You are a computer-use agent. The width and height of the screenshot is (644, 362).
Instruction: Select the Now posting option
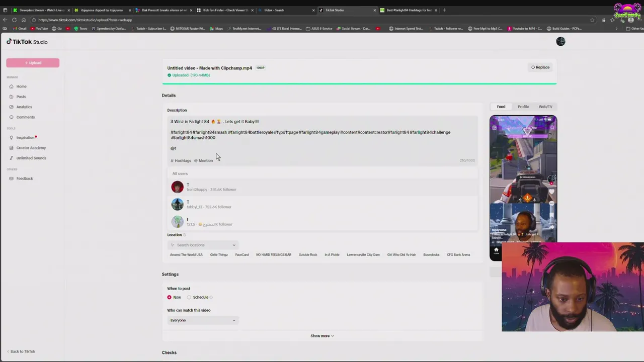tap(174, 297)
